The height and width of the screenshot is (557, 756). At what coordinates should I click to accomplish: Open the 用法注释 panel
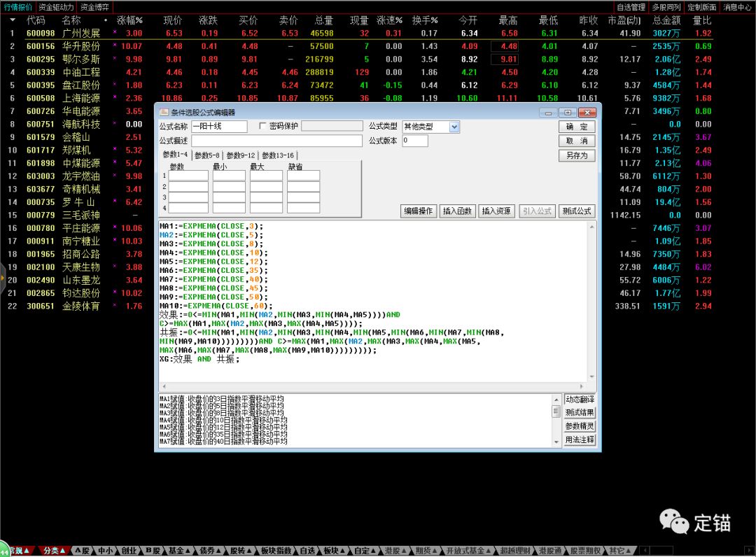click(580, 440)
